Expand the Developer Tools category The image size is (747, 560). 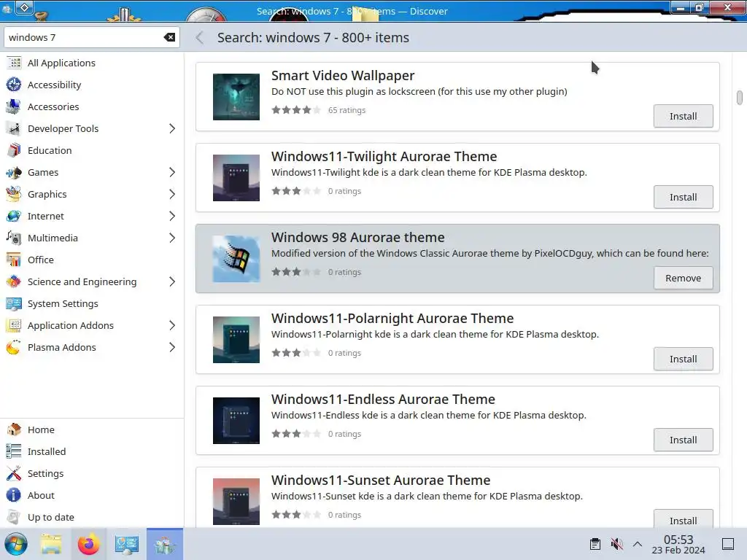pos(172,128)
